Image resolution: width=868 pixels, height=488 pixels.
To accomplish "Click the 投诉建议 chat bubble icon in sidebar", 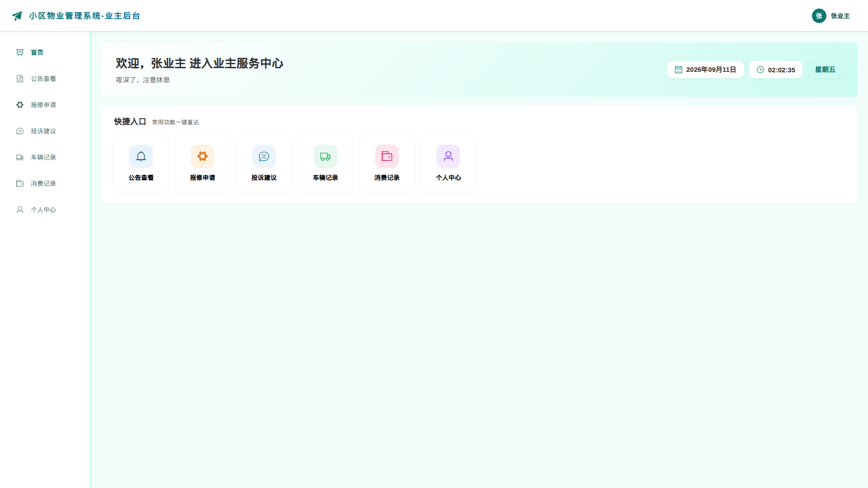I will 20,131.
